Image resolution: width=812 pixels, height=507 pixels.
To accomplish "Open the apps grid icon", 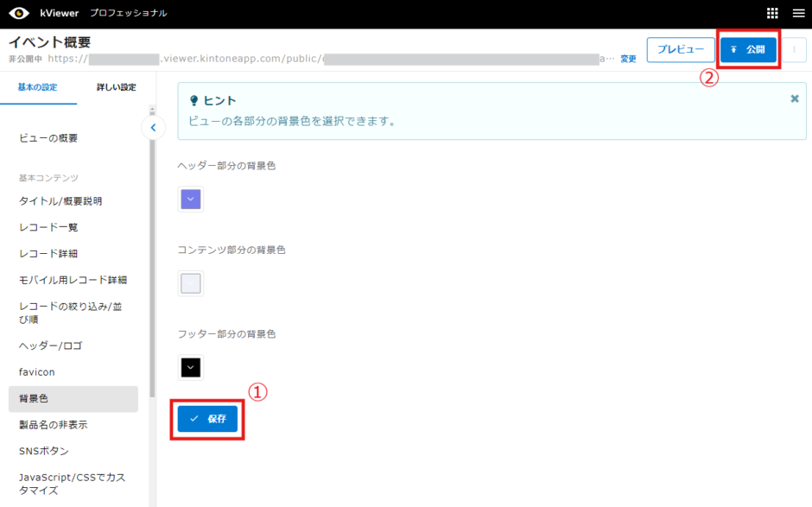I will (x=772, y=13).
